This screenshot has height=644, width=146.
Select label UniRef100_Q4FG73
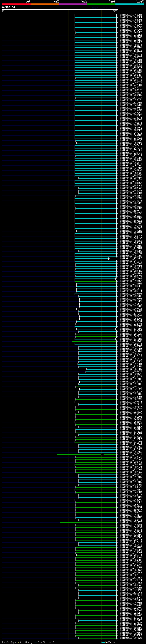pyautogui.click(x=131, y=261)
